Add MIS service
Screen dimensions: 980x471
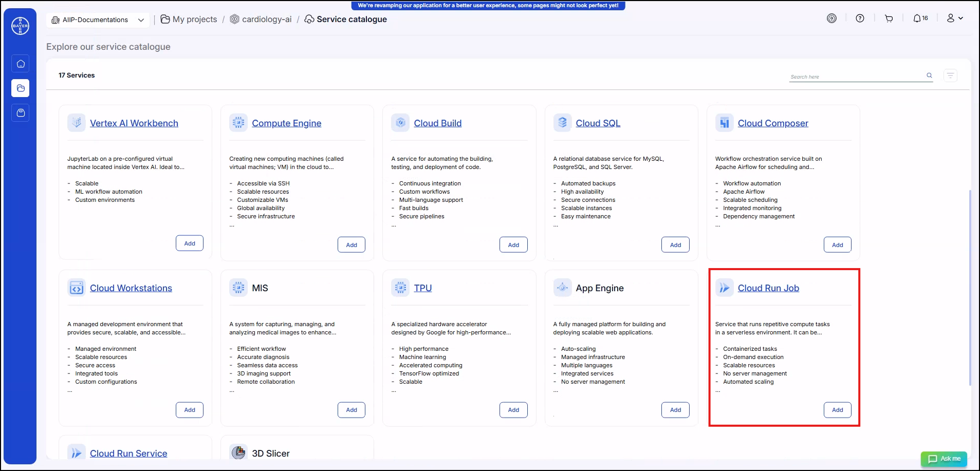352,410
